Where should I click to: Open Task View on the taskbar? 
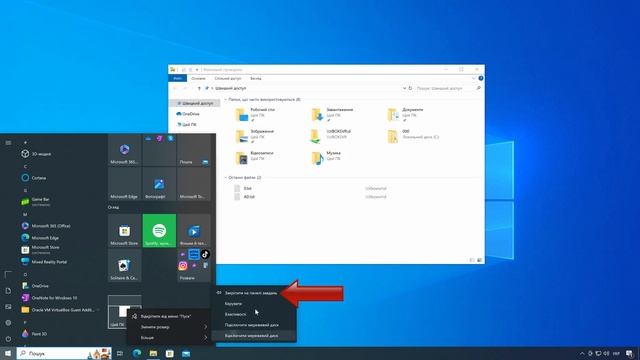pos(120,353)
